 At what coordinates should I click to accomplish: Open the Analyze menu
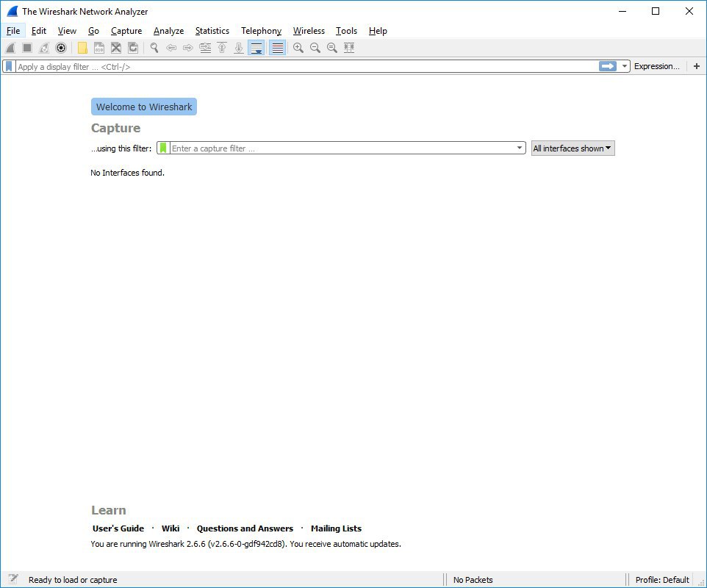click(168, 31)
